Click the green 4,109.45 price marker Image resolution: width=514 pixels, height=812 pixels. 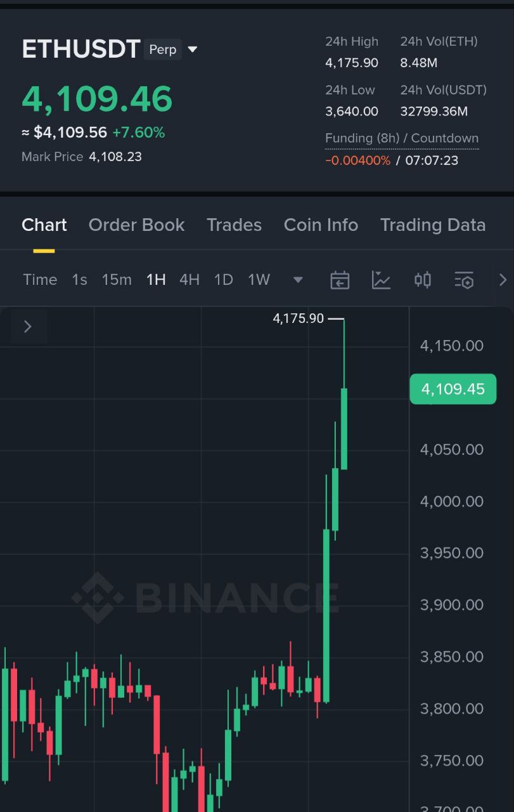pyautogui.click(x=453, y=389)
